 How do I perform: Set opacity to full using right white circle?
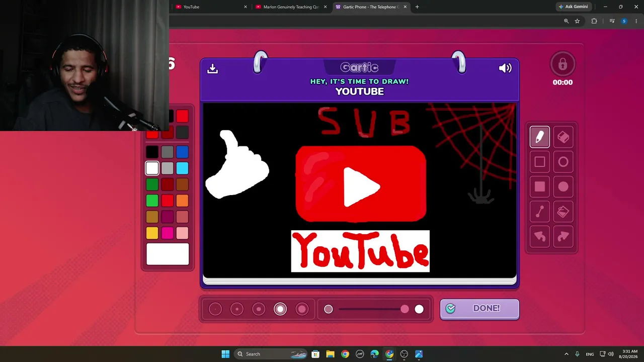coord(419,309)
